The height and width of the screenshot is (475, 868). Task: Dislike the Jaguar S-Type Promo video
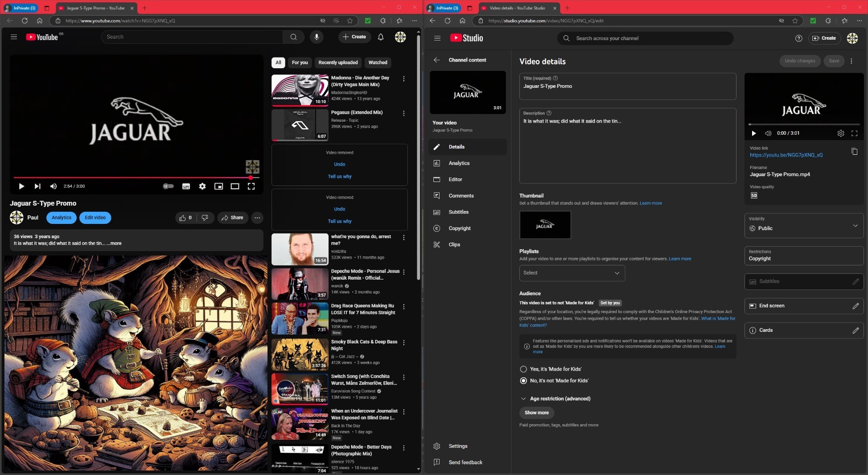pos(205,218)
